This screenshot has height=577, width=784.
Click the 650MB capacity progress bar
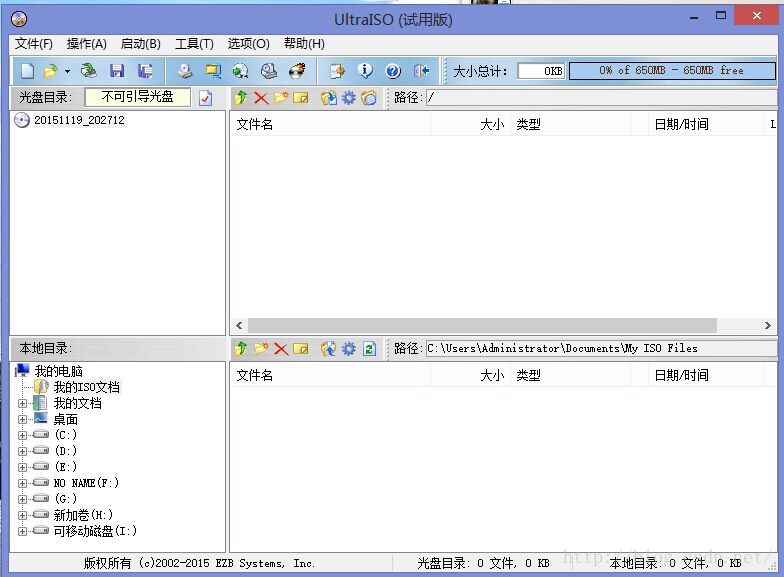pos(672,70)
